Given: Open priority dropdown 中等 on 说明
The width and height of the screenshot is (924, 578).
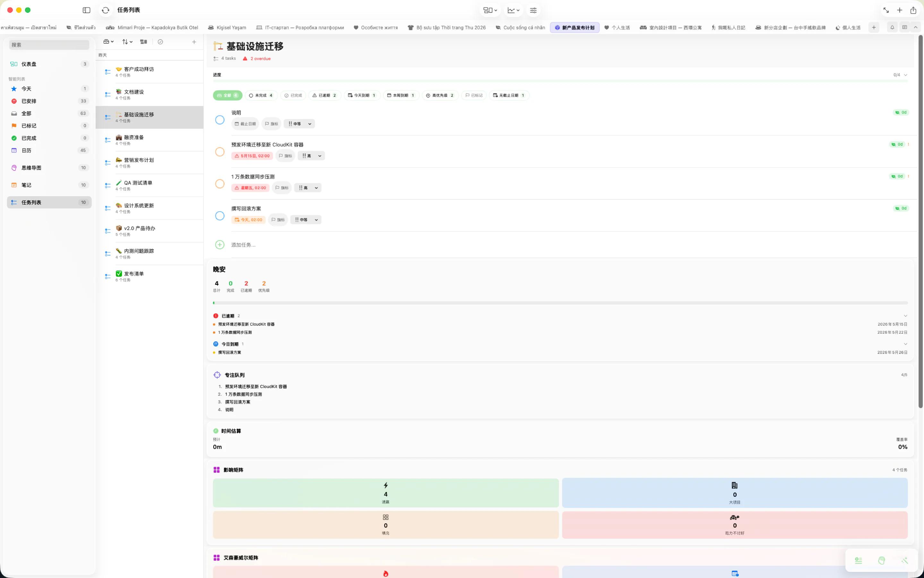Looking at the screenshot, I should tap(299, 124).
